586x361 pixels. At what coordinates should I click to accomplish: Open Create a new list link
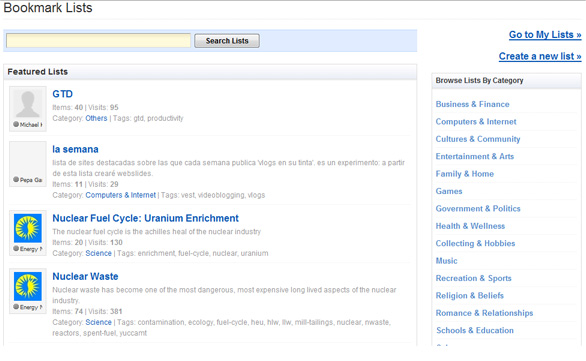pos(540,56)
